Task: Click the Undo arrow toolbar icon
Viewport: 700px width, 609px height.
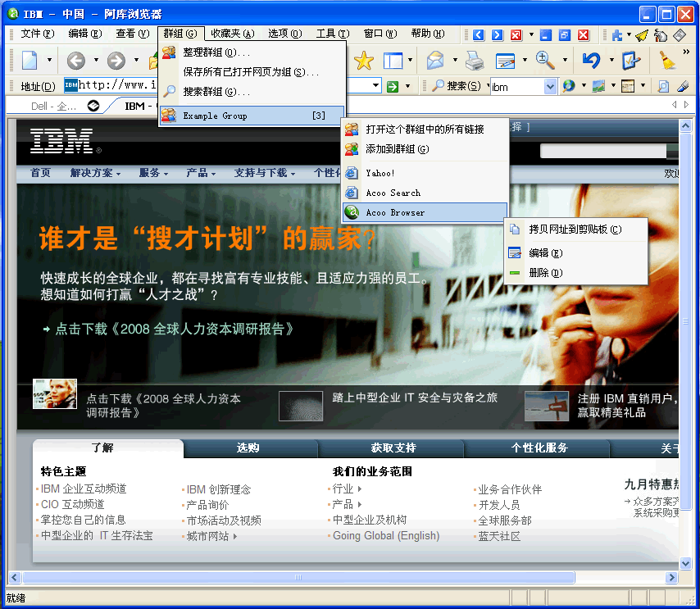Action: 591,61
